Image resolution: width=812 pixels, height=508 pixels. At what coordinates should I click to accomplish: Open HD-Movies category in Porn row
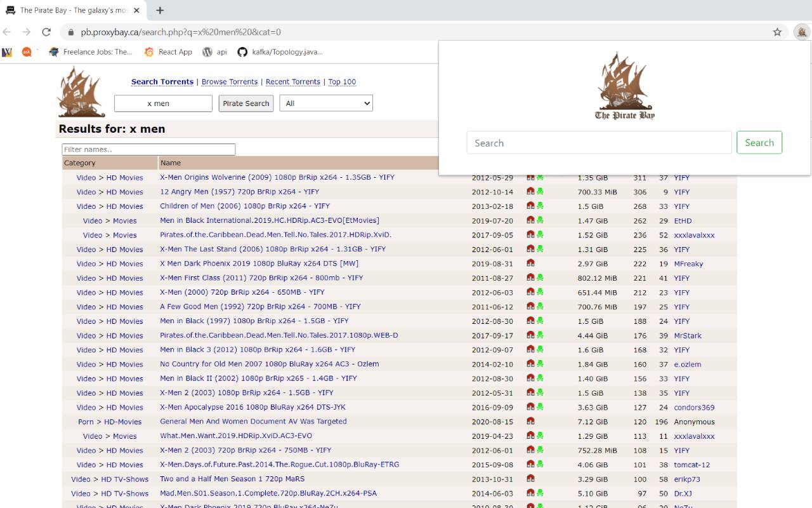123,422
